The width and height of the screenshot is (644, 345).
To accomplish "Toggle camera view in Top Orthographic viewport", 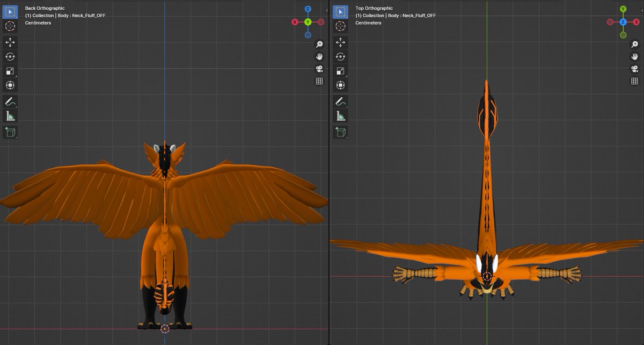I will pyautogui.click(x=634, y=69).
